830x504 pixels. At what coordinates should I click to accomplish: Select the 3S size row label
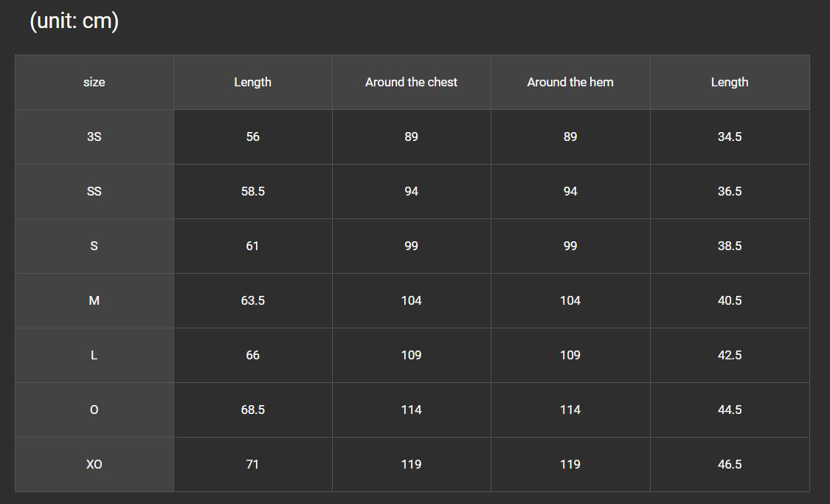click(94, 137)
